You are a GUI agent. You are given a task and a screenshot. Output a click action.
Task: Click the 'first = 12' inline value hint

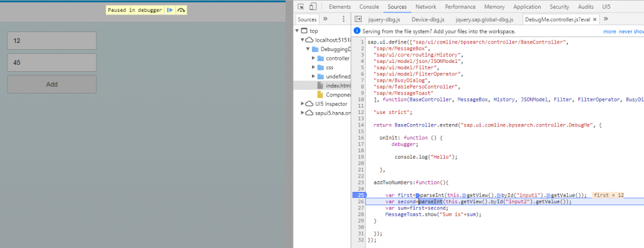click(608, 195)
